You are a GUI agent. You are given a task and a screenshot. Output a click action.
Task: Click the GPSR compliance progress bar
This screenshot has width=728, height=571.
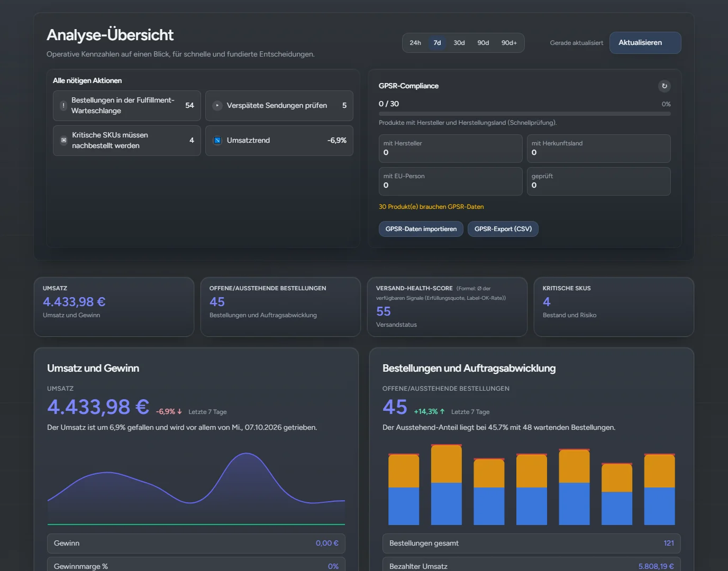pos(525,114)
